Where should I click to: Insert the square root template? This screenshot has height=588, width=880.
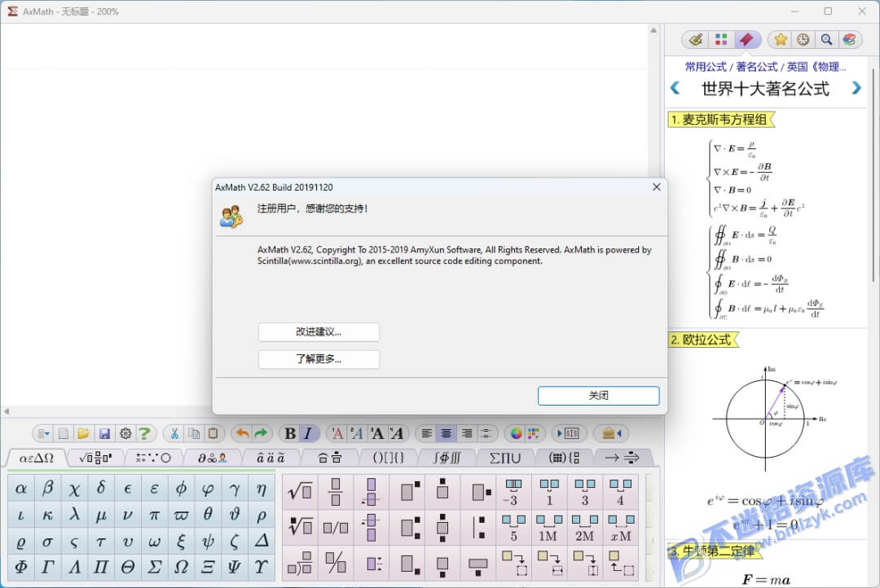tap(300, 492)
